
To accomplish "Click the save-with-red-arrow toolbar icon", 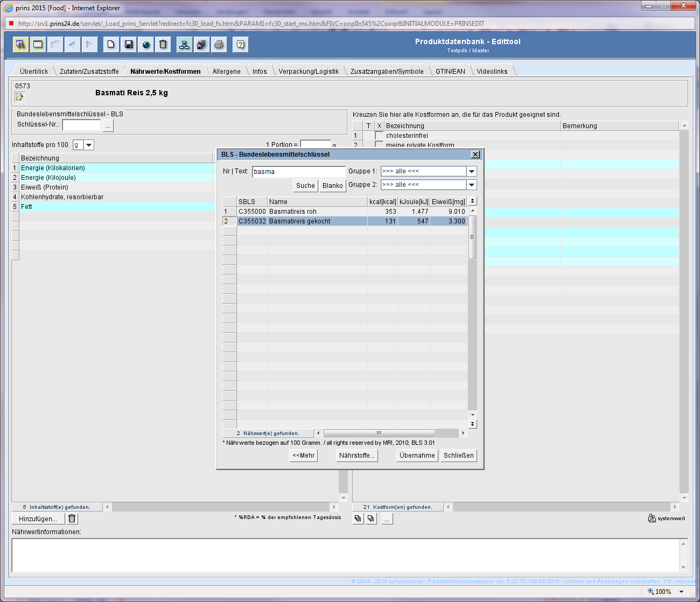I will [x=201, y=44].
